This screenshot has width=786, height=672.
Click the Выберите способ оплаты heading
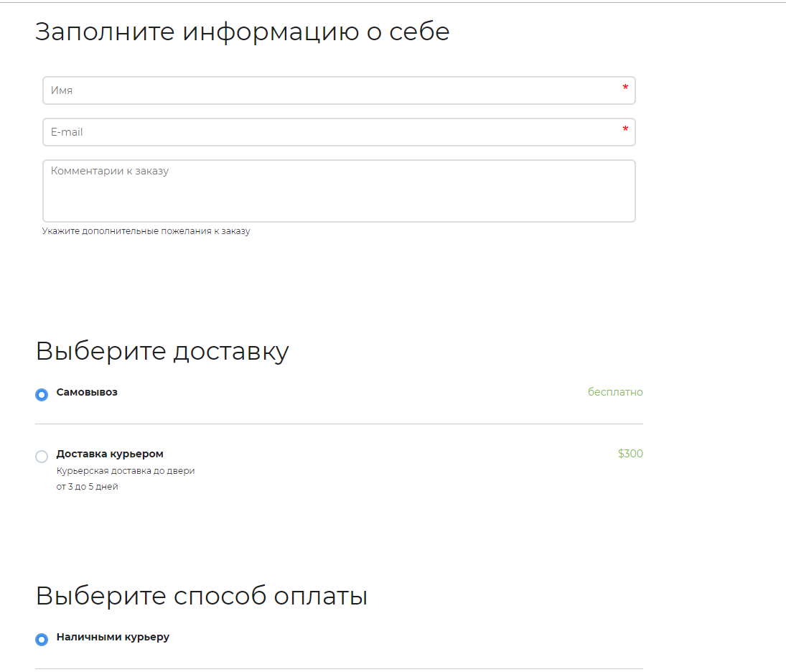(202, 596)
